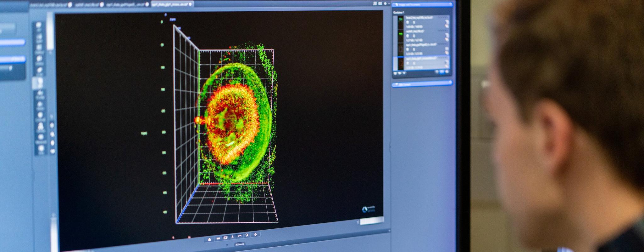This screenshot has width=644, height=252.
Task: Click the list layout icon above the viewport
Action: 375,3
